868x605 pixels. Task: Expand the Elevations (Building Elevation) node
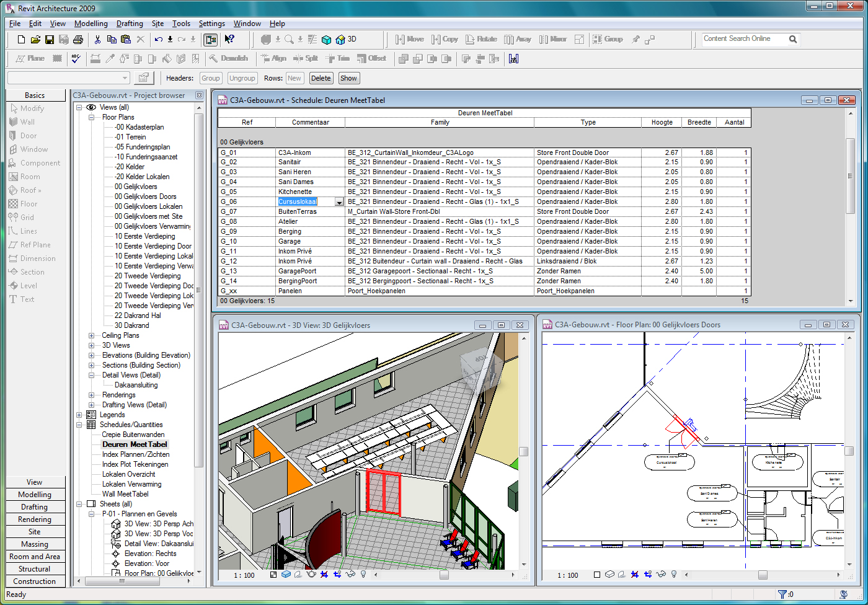click(92, 355)
